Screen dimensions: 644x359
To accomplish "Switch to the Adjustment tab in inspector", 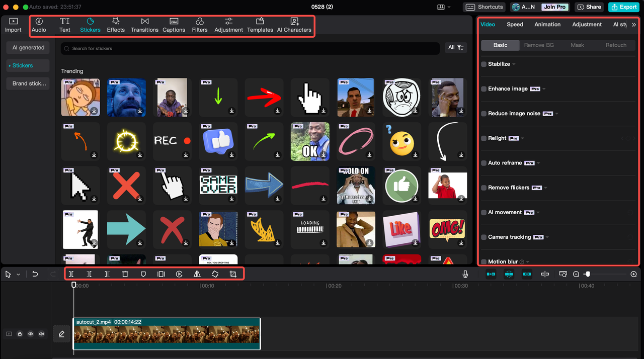I will pyautogui.click(x=587, y=24).
